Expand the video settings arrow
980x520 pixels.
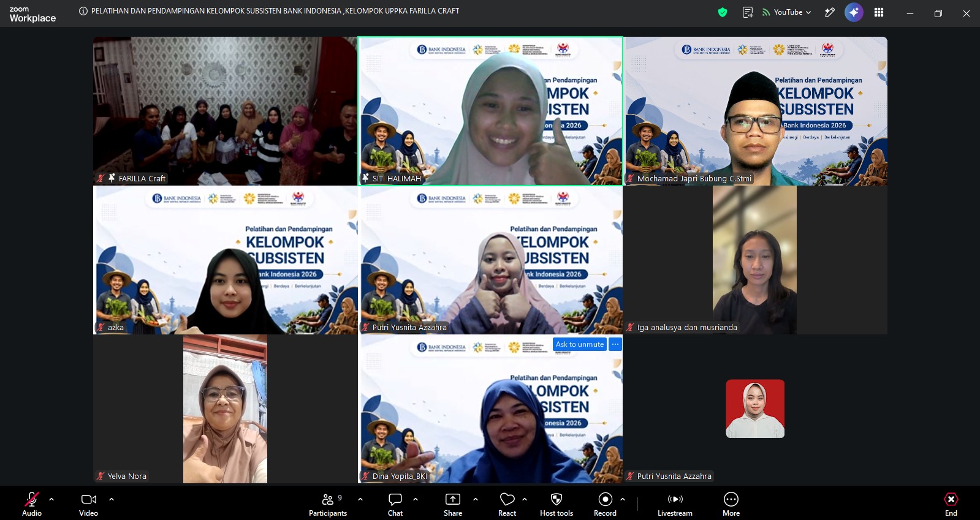112,499
